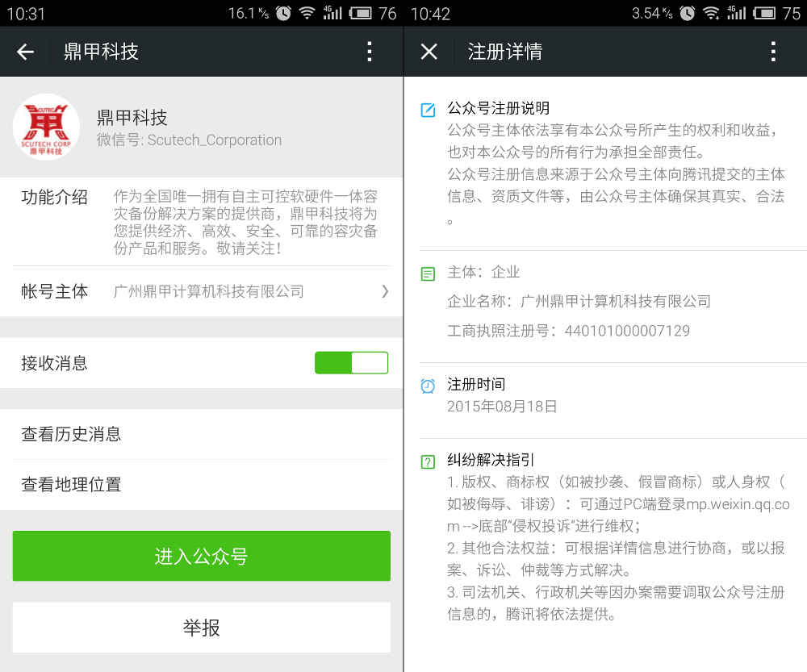This screenshot has width=807, height=672.
Task: Tap the 举报 button
Action: [x=201, y=628]
